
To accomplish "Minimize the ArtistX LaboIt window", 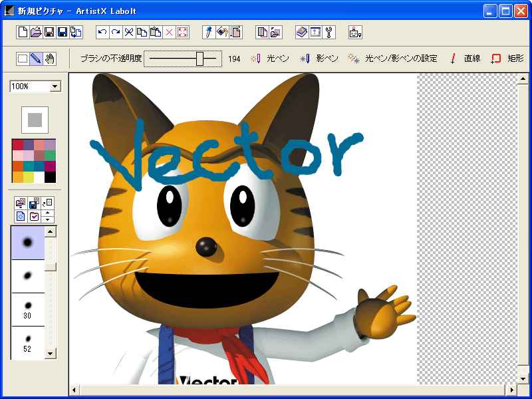I will pos(490,11).
